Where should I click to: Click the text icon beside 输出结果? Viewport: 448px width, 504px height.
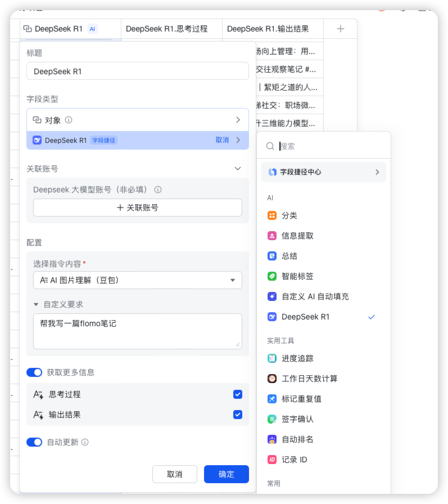click(x=38, y=415)
